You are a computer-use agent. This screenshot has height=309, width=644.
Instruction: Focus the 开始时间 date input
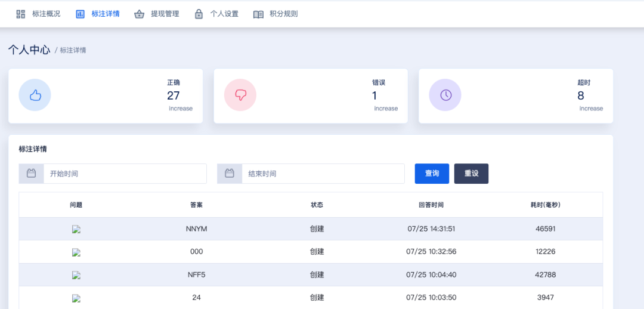click(x=125, y=174)
